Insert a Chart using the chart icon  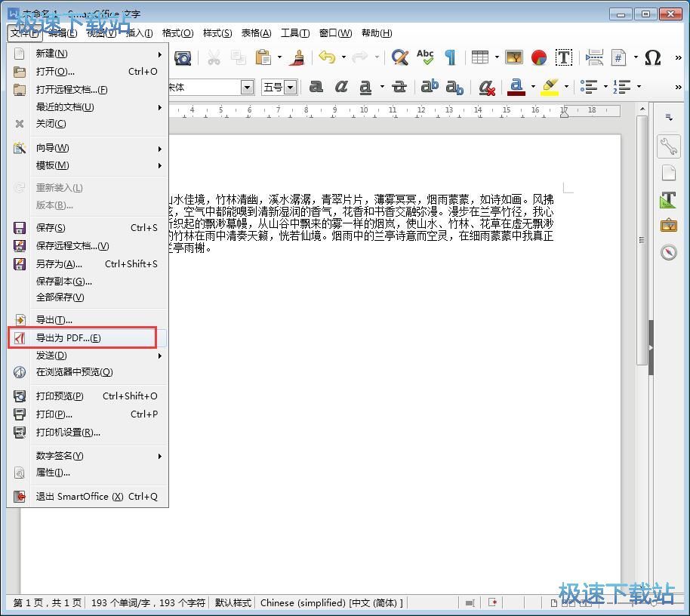(538, 57)
